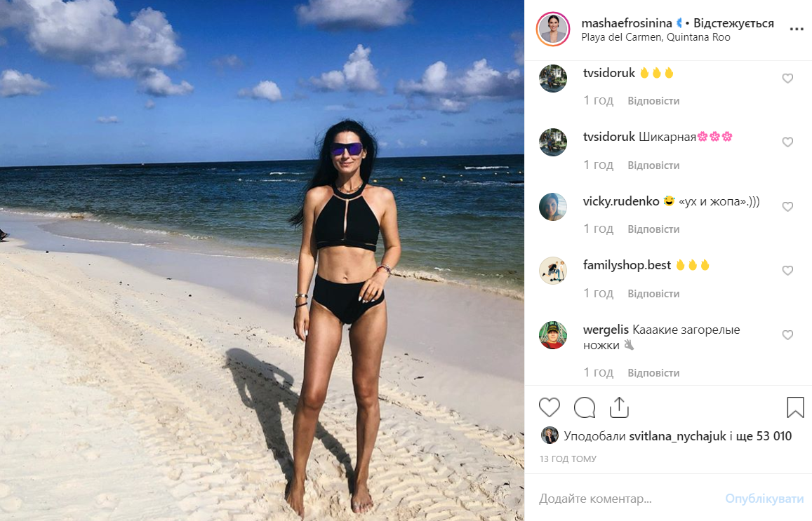The width and height of the screenshot is (812, 521).
Task: Open Playa del Carmen location link
Action: click(x=655, y=37)
